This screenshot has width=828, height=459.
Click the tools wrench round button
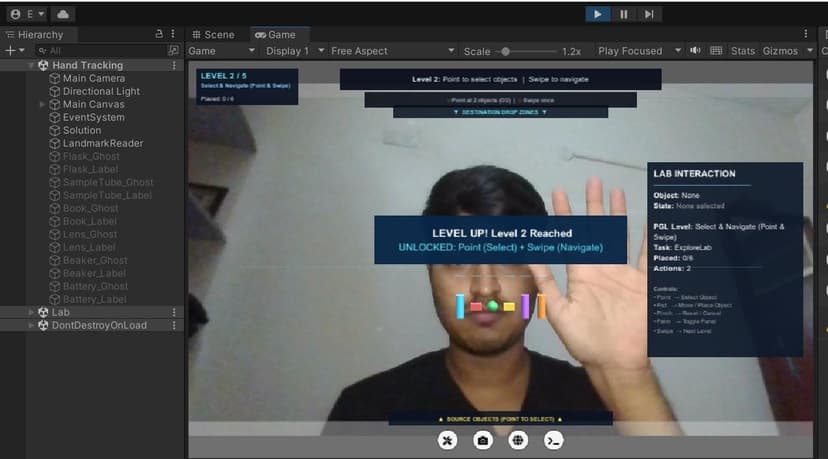pos(447,441)
